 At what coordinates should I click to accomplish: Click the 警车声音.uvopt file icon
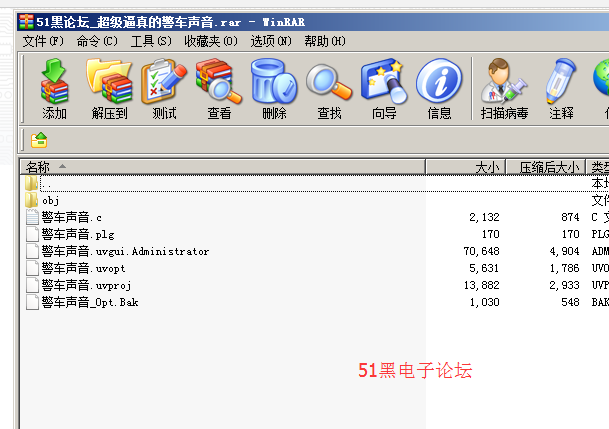[32, 268]
